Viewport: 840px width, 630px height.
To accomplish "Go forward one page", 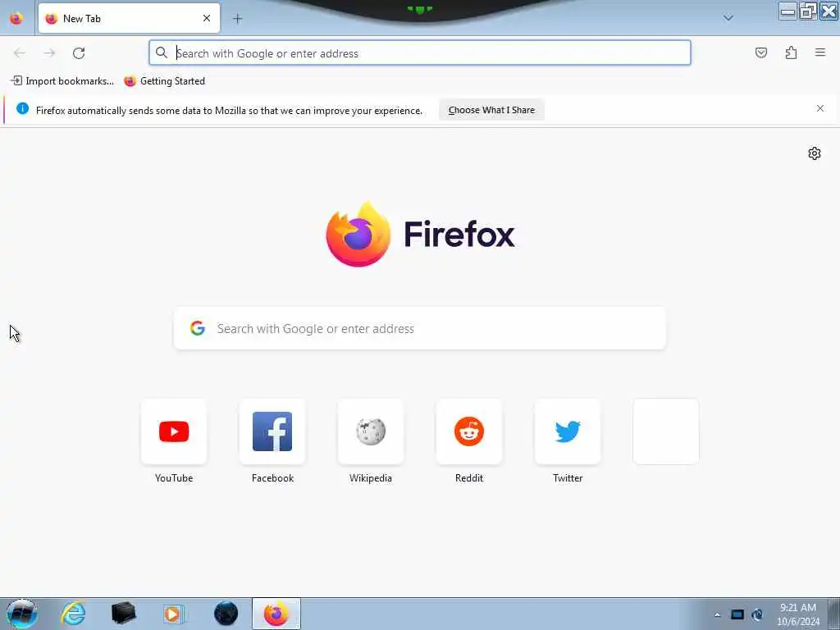I will click(49, 53).
